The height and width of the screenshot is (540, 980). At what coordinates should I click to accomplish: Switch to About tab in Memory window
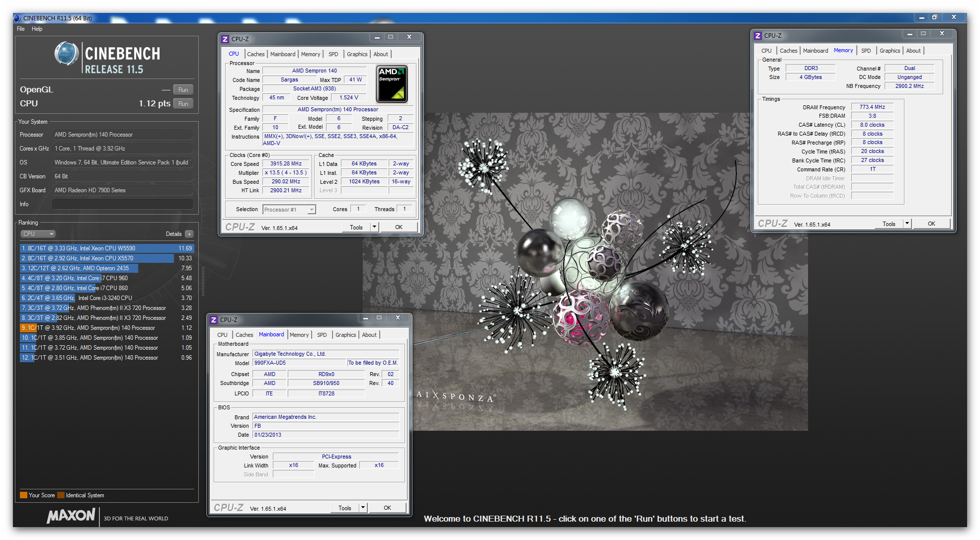913,51
